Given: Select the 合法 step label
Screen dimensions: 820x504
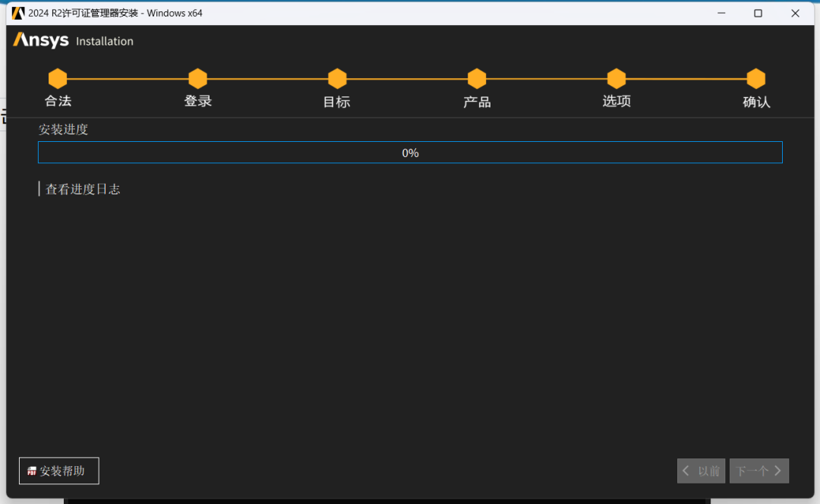Looking at the screenshot, I should [x=58, y=101].
